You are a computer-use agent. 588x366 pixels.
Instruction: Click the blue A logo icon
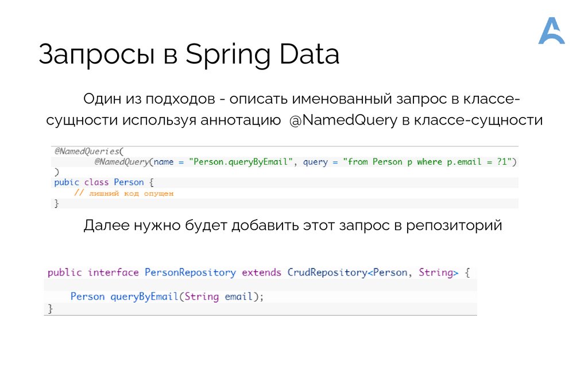(551, 31)
